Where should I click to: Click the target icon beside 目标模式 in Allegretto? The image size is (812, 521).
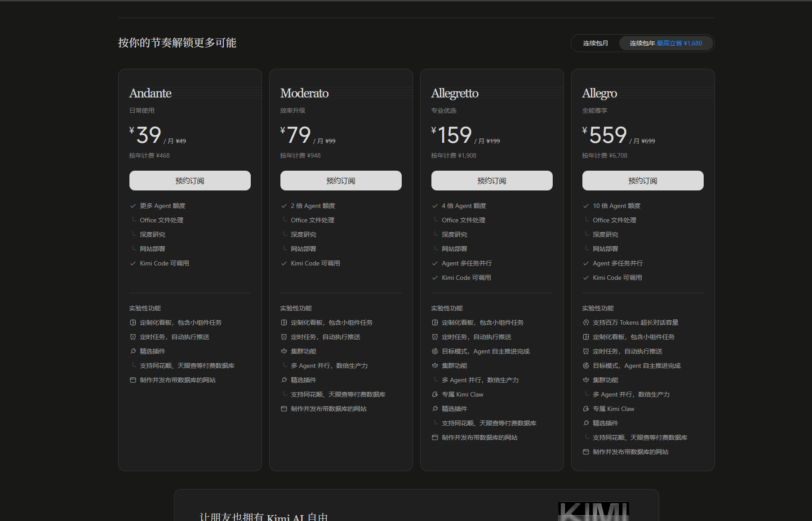click(x=435, y=351)
